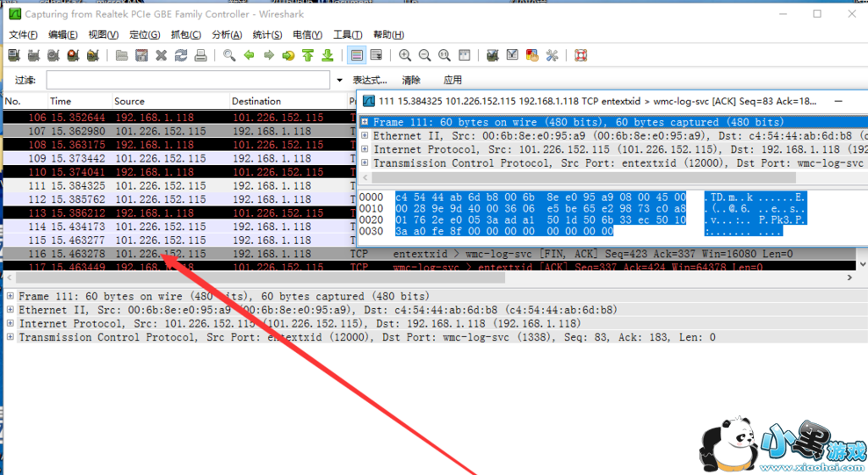Select packet 109 in the list
The width and height of the screenshot is (868, 475).
coord(180,158)
